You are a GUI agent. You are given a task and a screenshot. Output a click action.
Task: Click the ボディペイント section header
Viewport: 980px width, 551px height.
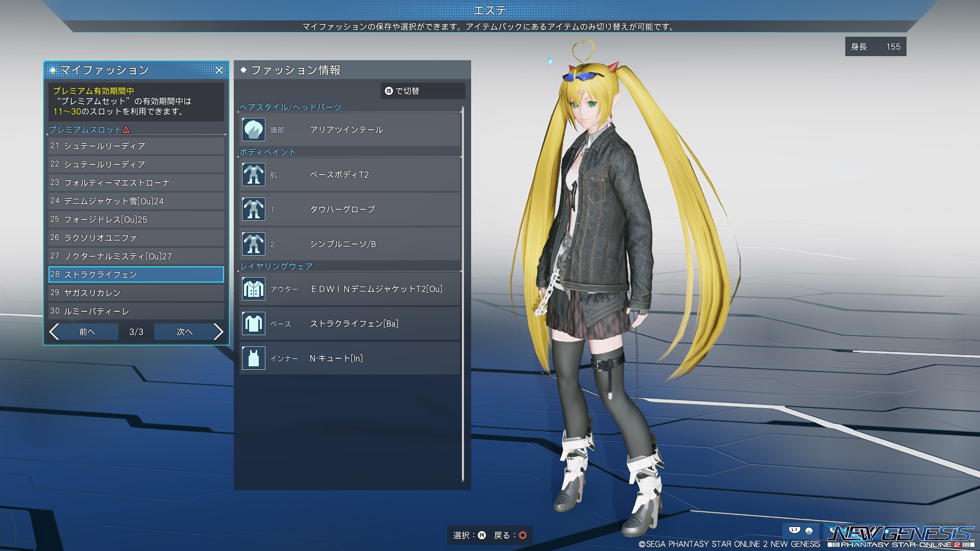tap(268, 152)
